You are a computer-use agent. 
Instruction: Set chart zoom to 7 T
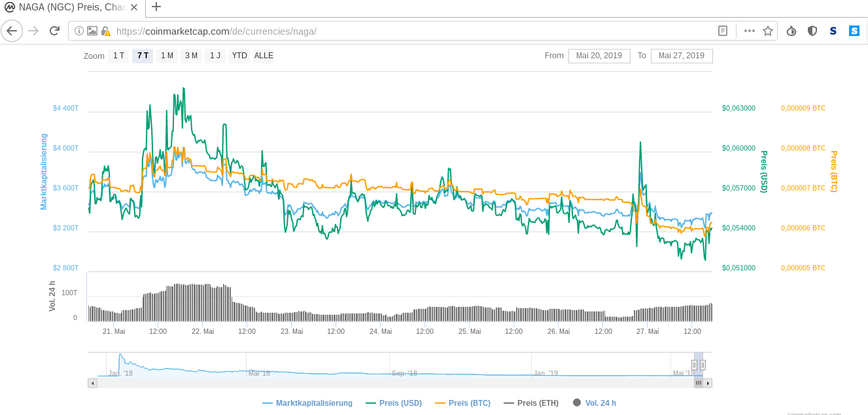tap(143, 56)
